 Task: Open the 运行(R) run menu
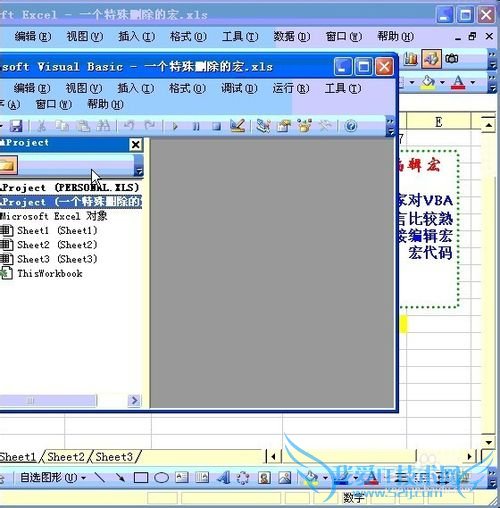click(291, 88)
